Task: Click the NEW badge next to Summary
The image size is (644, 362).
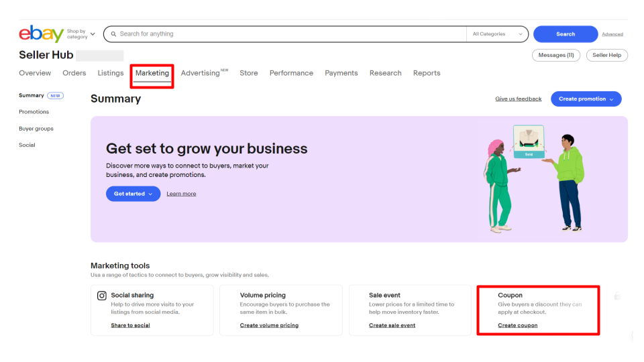Action: tap(55, 96)
